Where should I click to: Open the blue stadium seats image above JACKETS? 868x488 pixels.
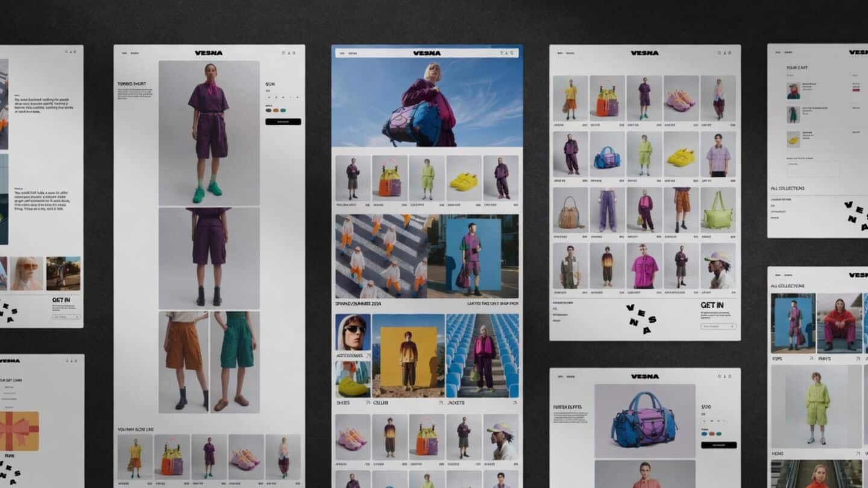pos(482,355)
